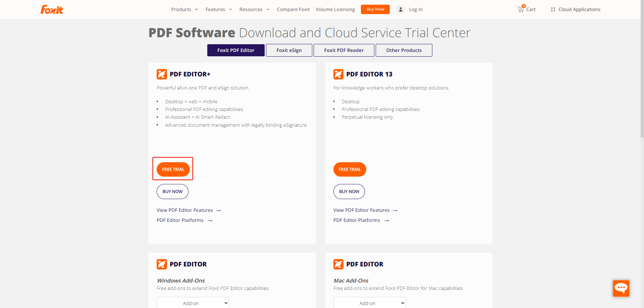Open the chat support widget
The width and height of the screenshot is (644, 308).
click(x=621, y=288)
